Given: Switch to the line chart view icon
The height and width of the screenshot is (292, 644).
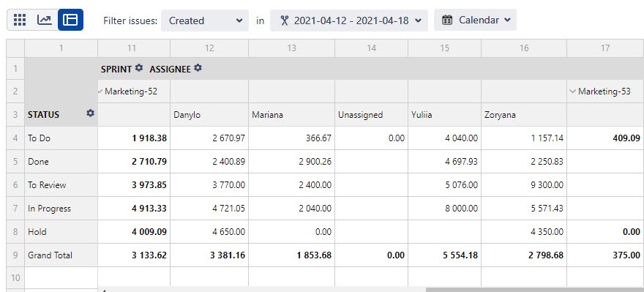Looking at the screenshot, I should 45,20.
